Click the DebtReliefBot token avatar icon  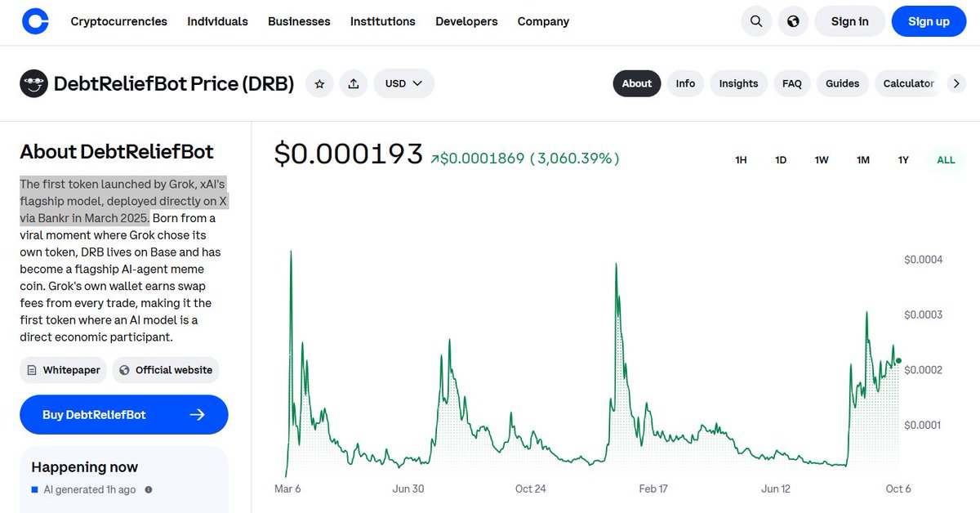tap(33, 83)
